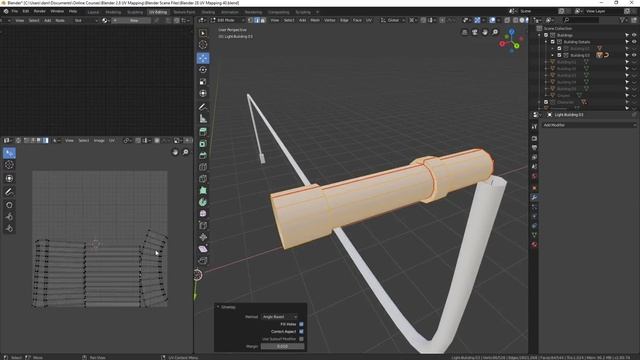
Task: Activate the Move tool in 3D viewport
Action: (203, 58)
